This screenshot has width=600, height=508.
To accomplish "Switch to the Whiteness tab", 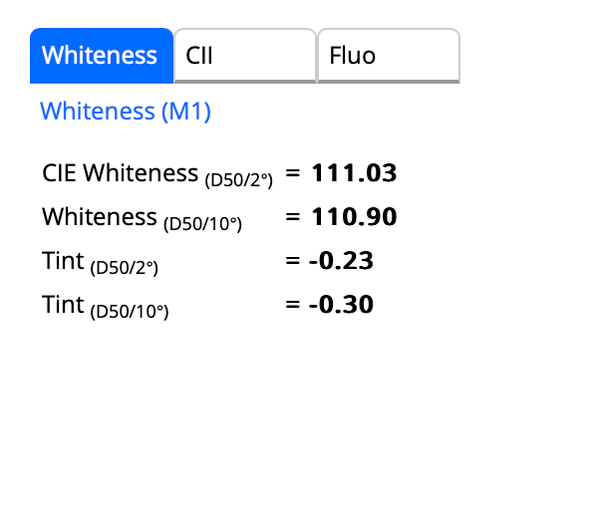I will point(101,55).
